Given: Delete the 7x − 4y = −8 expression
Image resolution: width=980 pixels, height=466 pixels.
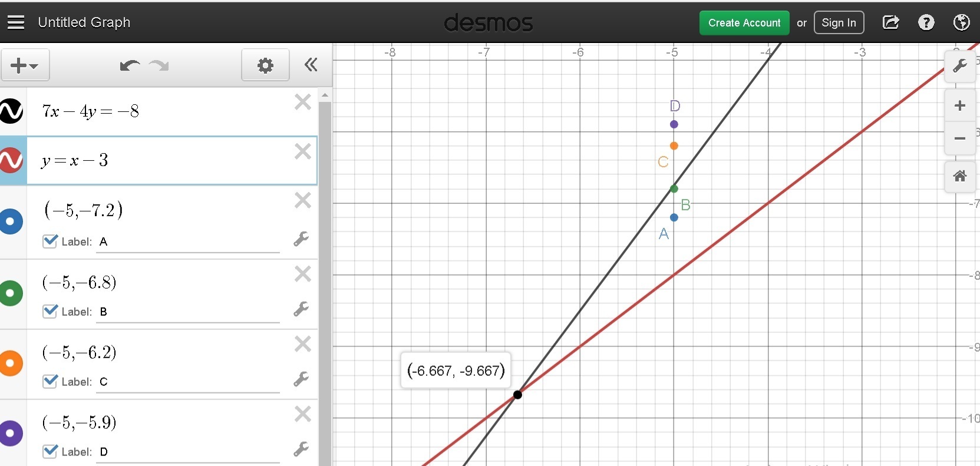Looking at the screenshot, I should tap(303, 103).
